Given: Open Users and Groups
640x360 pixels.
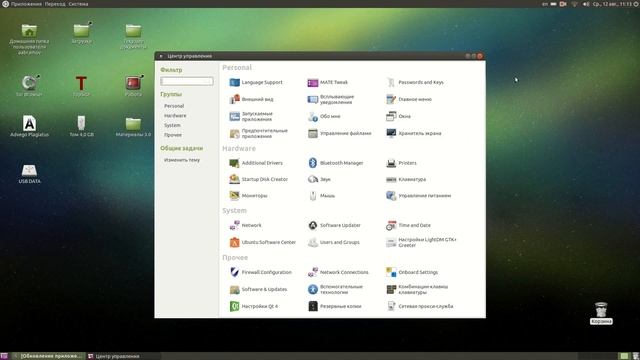Looking at the screenshot, I should click(333, 242).
